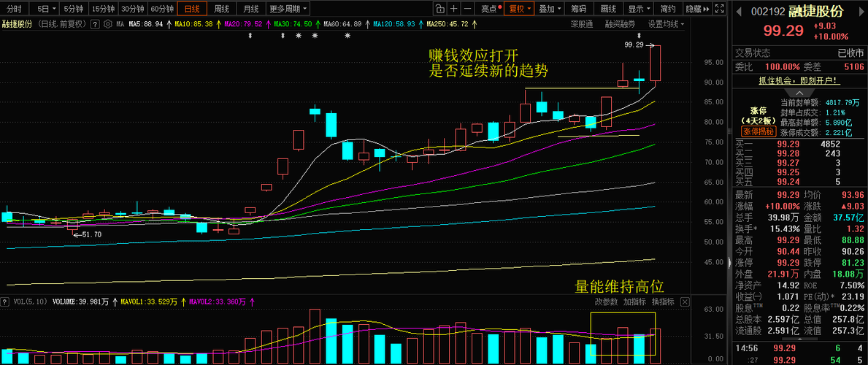Close the VOL indicator panel
This screenshot has width=868, height=365.
(x=685, y=302)
